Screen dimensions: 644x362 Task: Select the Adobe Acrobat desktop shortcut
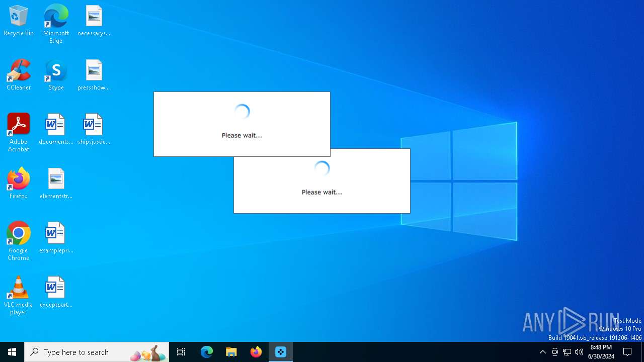[19, 133]
